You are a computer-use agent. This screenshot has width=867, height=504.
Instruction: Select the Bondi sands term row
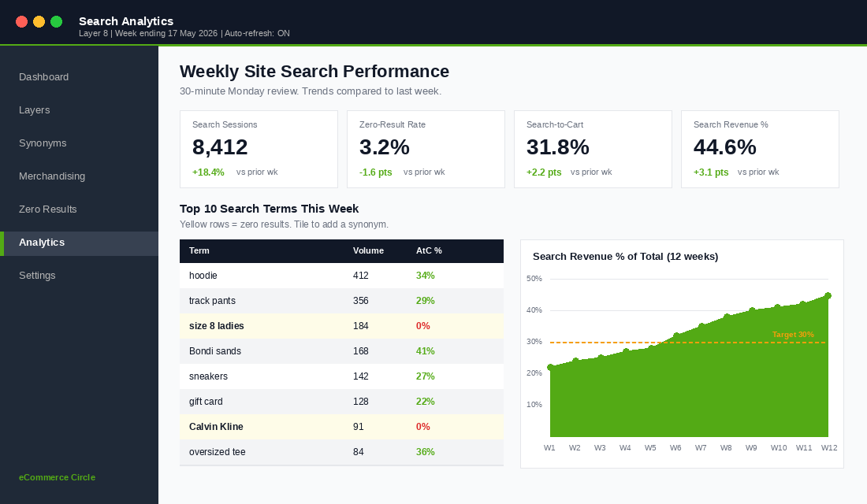tap(342, 351)
